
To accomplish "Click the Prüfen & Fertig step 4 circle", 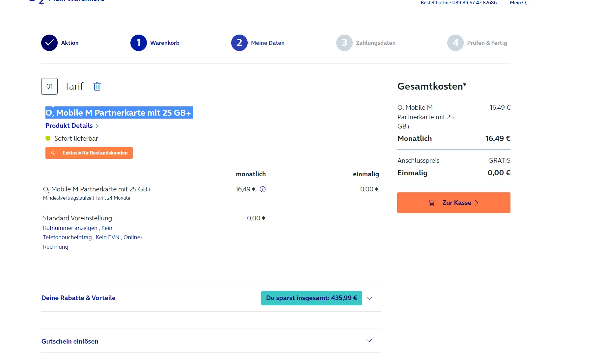I will [x=455, y=43].
